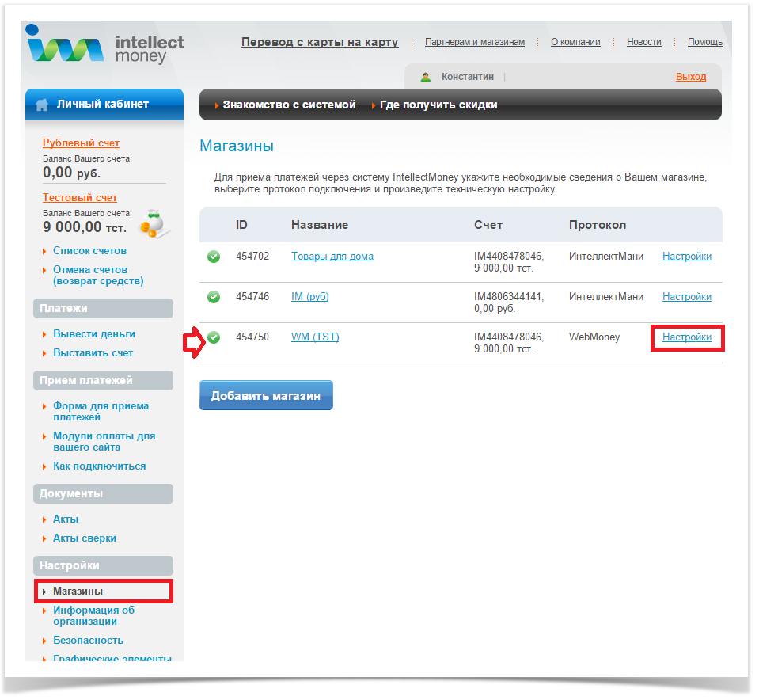759x700 pixels.
Task: Click Выход to log out
Action: (x=690, y=77)
